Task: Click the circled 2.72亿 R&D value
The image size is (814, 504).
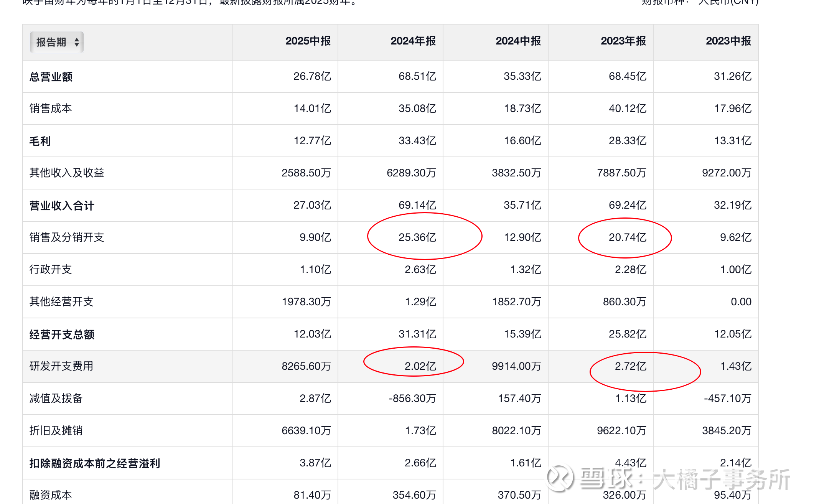Action: pos(630,366)
